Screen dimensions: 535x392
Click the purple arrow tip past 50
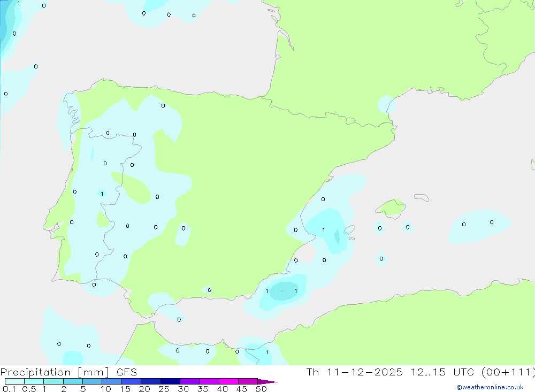click(x=267, y=382)
